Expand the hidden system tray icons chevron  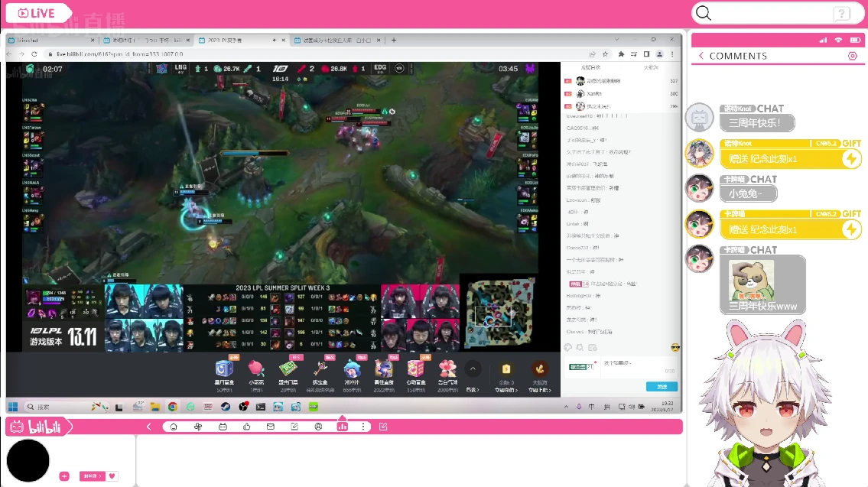(x=566, y=407)
